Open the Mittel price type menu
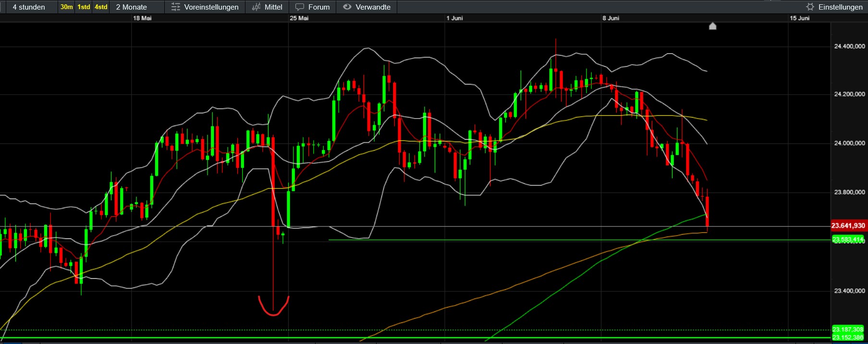The width and height of the screenshot is (868, 344). coord(267,7)
